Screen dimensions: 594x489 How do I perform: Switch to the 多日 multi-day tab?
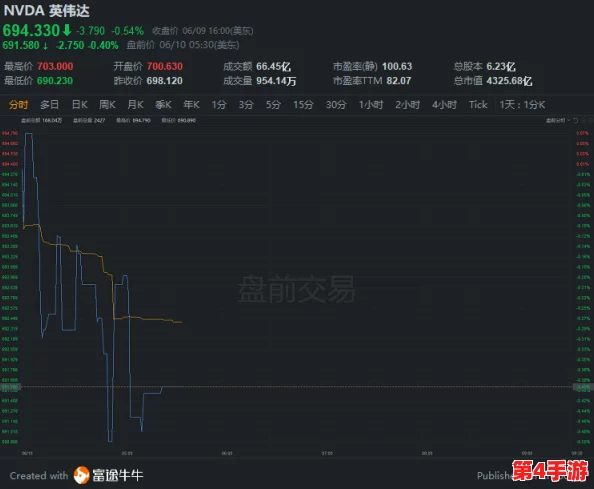pos(50,105)
